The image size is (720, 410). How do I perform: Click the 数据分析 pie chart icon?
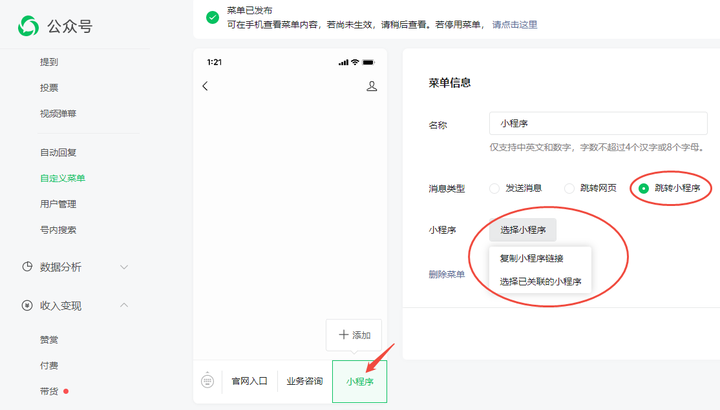pos(27,267)
